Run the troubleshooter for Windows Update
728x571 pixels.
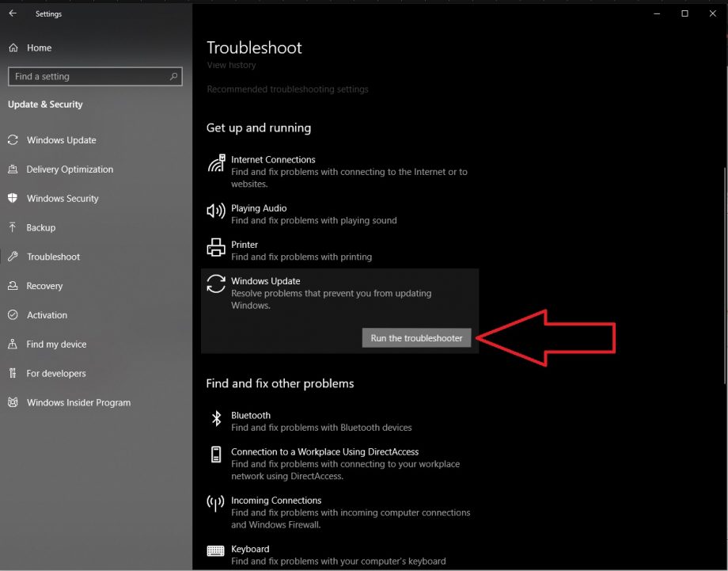(416, 338)
